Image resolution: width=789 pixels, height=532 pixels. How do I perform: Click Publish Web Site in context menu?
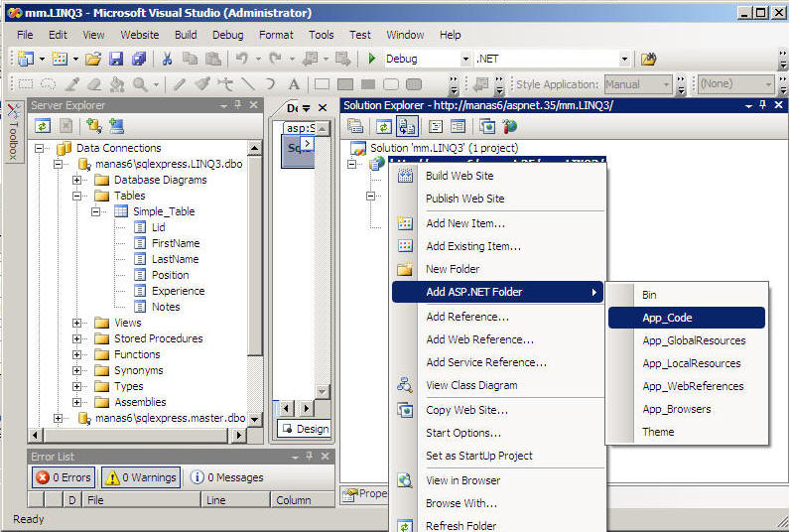click(x=497, y=199)
